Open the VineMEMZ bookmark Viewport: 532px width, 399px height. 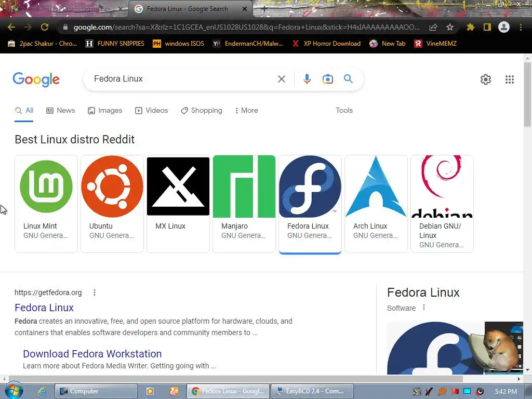[436, 44]
